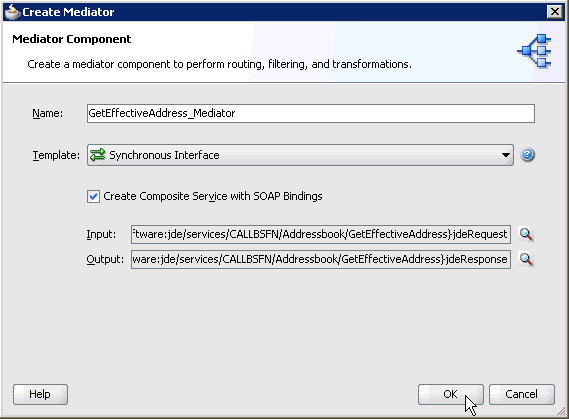The width and height of the screenshot is (569, 419).
Task: Click the Cancel button
Action: pos(521,394)
